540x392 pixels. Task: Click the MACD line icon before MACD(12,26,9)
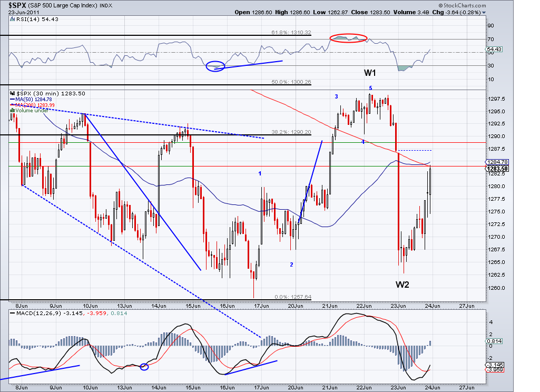(13, 313)
